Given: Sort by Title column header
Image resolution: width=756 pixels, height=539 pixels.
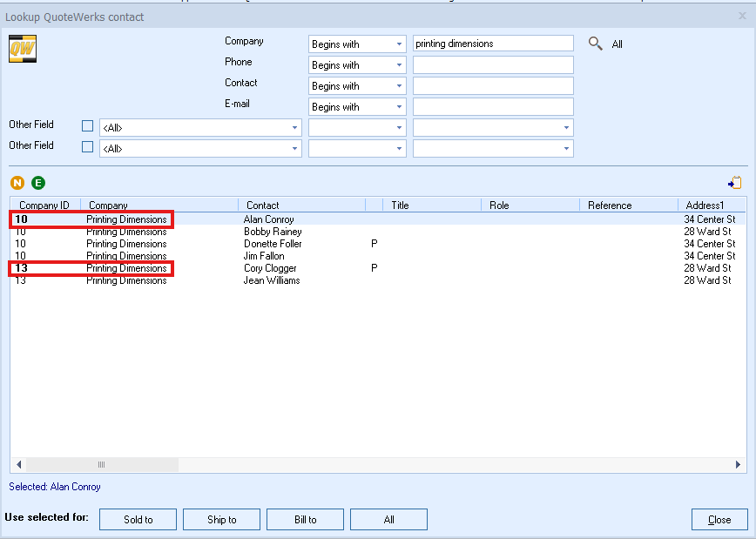Looking at the screenshot, I should [432, 205].
